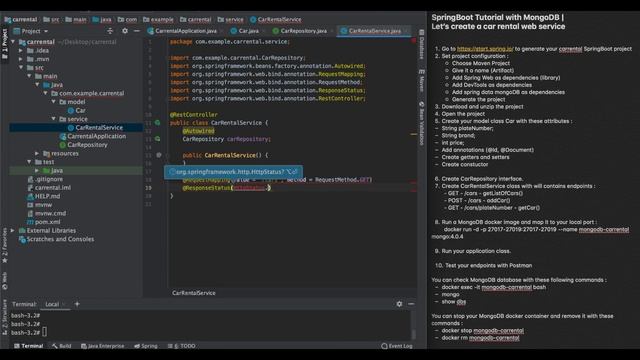Click gutter icon beside CarRentalService constructor
This screenshot has width=640, height=360.
[x=159, y=155]
